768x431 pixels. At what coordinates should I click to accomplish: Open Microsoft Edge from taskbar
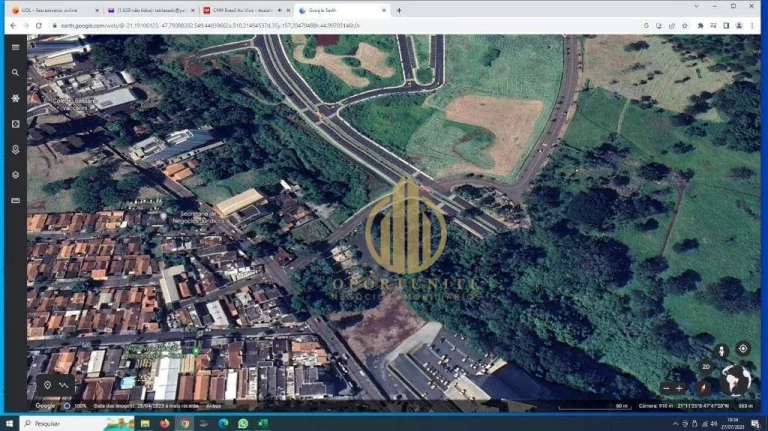coord(223,423)
